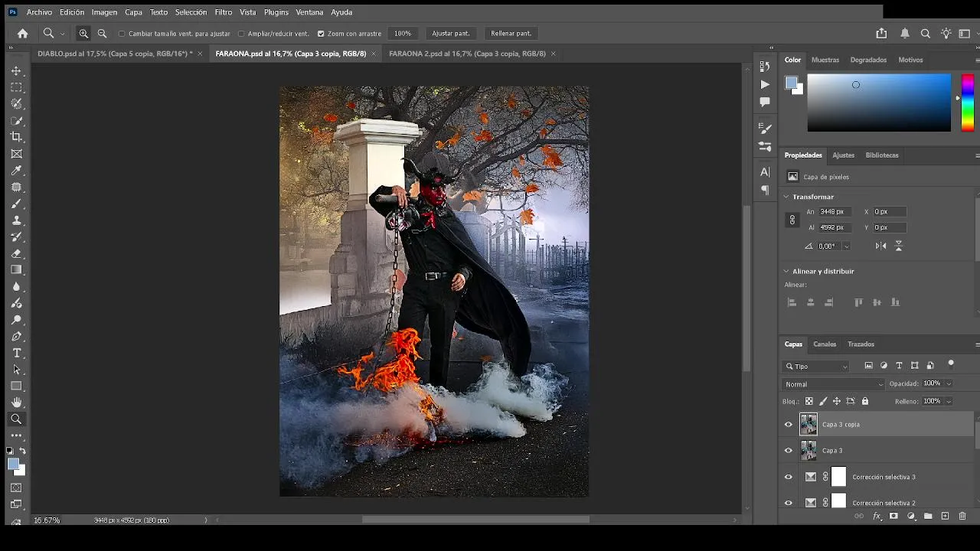Select the Horizontal Type tool

16,353
